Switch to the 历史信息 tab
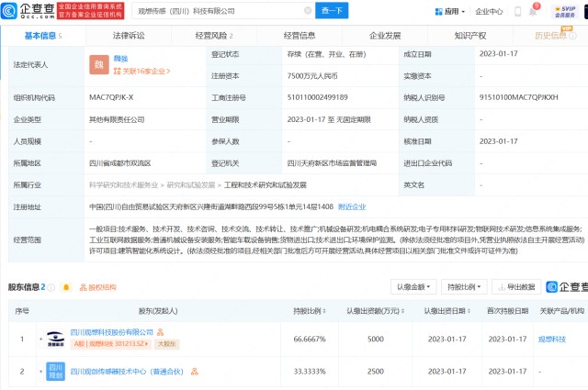588x390 pixels. (551, 36)
